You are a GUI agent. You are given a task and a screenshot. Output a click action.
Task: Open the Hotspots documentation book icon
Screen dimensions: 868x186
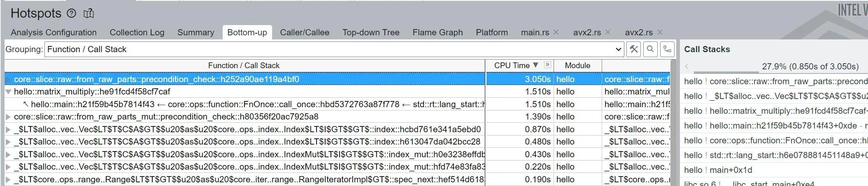pyautogui.click(x=88, y=14)
